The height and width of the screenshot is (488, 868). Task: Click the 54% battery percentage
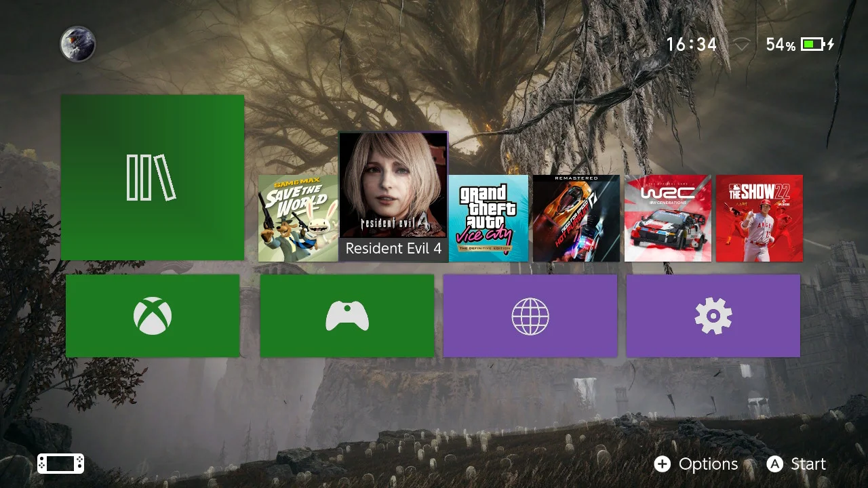coord(781,45)
